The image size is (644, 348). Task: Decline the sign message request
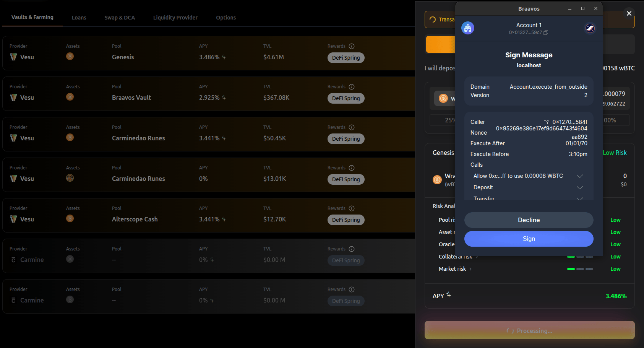pos(529,220)
